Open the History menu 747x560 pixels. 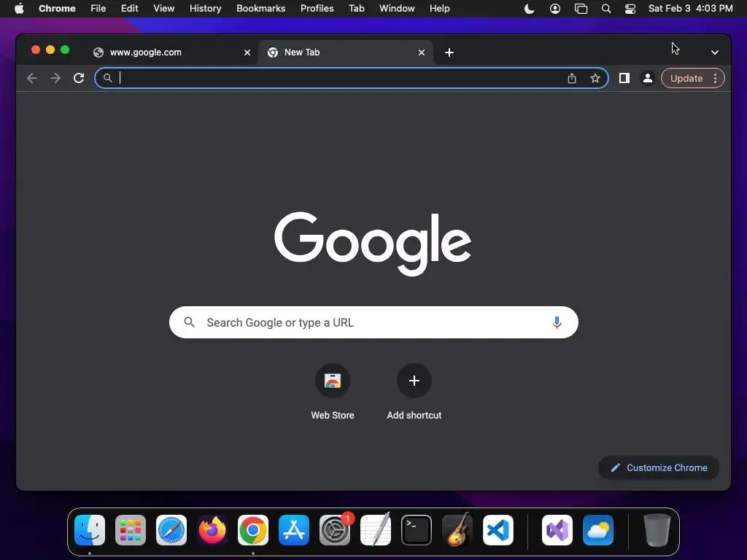[205, 9]
